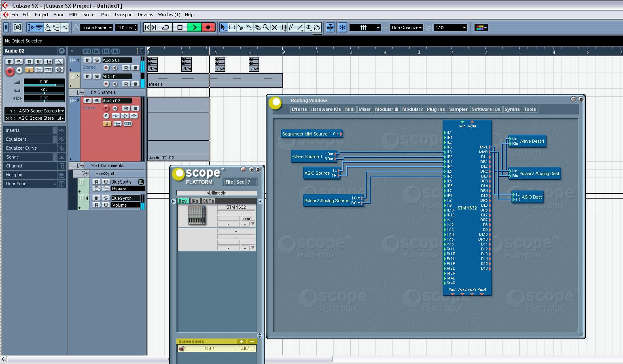Select the Object Selection arrow tool

tap(223, 28)
